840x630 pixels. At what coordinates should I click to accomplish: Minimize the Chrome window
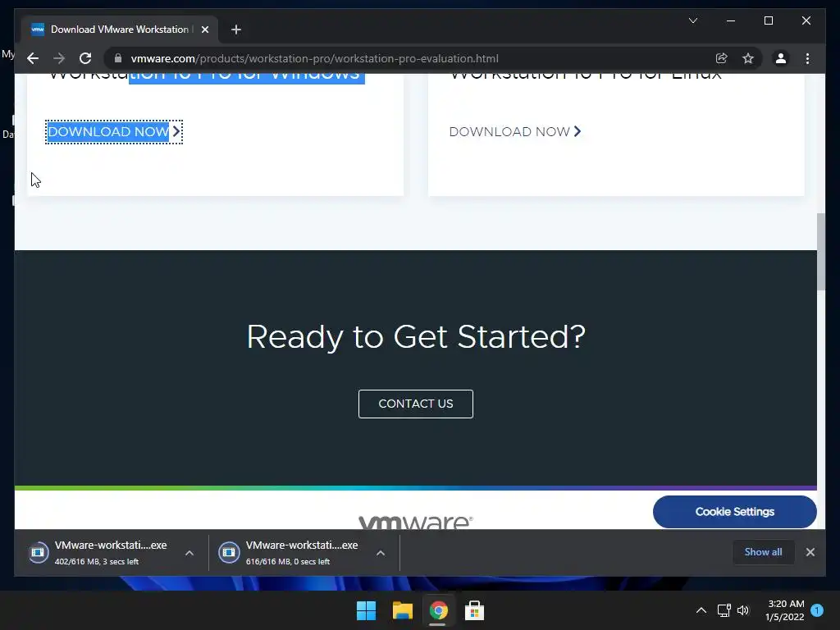coord(731,21)
